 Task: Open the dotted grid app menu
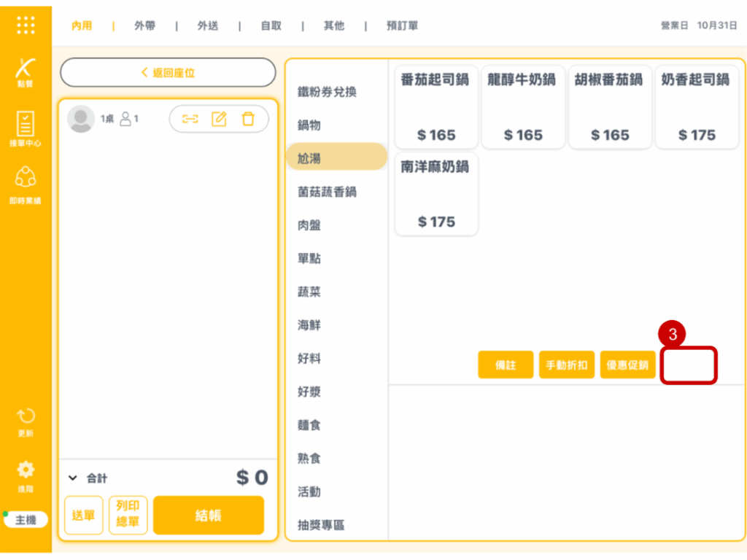(x=26, y=26)
